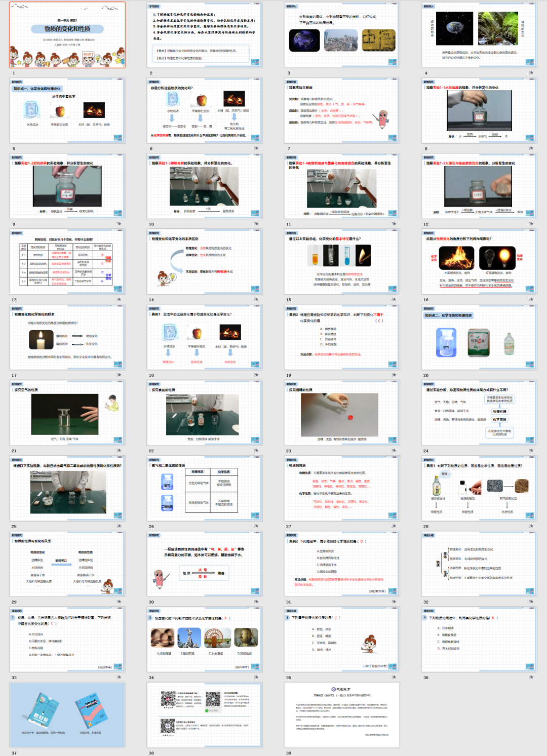The width and height of the screenshot is (547, 756).
Task: Select slide 3 with Earth and city photos
Action: (x=342, y=35)
